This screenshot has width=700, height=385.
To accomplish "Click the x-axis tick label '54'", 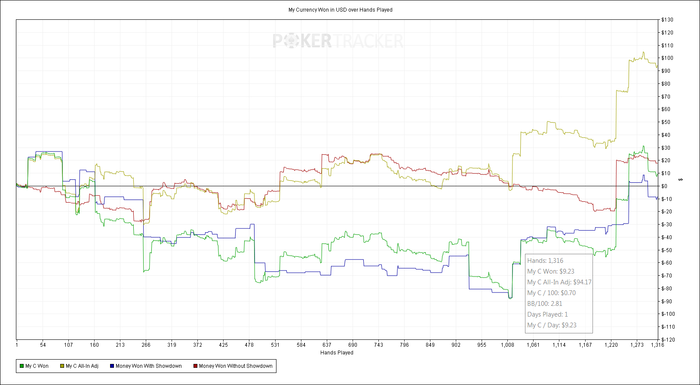I will [43, 345].
